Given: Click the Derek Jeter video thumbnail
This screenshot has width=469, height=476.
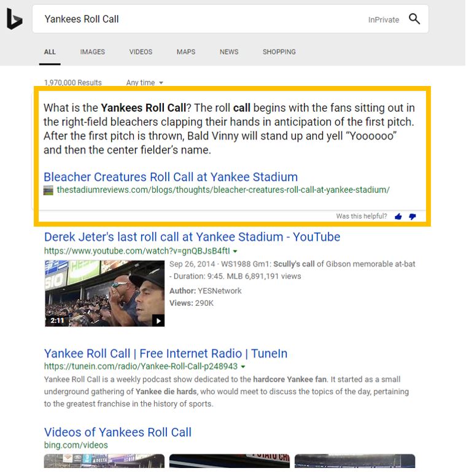Looking at the screenshot, I should point(104,294).
